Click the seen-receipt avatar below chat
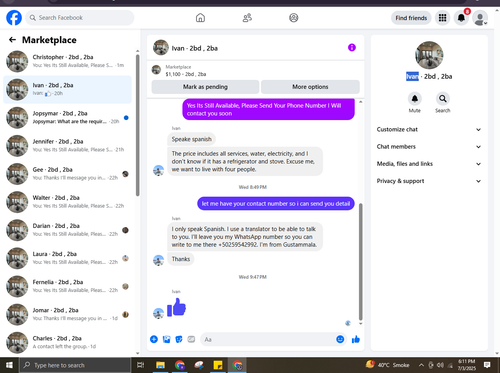 pos(348,323)
